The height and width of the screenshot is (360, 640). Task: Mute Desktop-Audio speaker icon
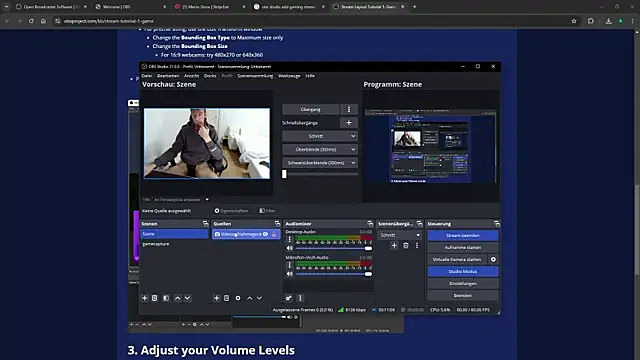(290, 248)
